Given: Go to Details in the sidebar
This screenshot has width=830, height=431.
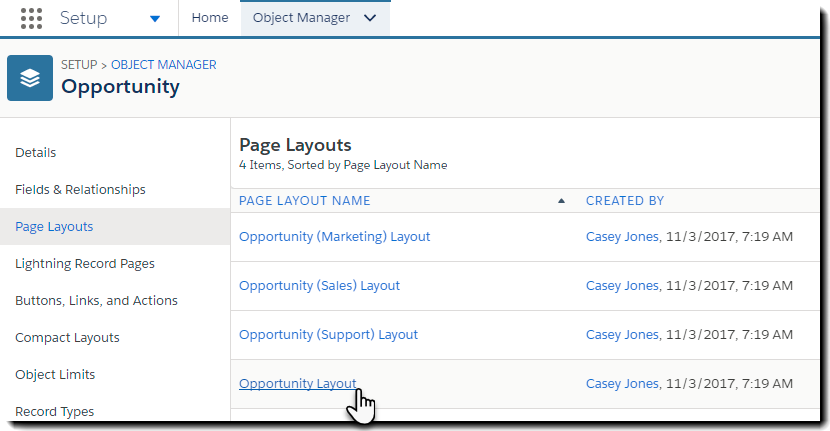Looking at the screenshot, I should [x=36, y=153].
